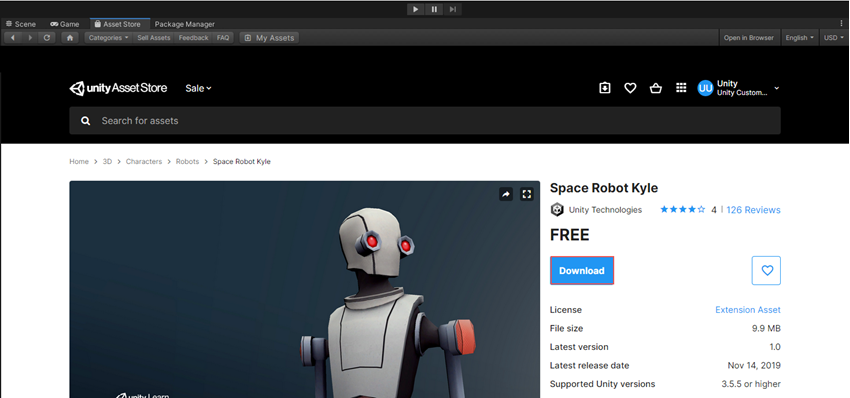
Task: Go to Asset Store home icon
Action: point(70,38)
